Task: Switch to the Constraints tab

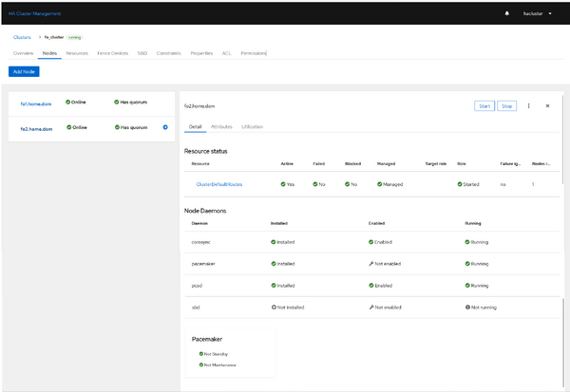Action: point(169,53)
